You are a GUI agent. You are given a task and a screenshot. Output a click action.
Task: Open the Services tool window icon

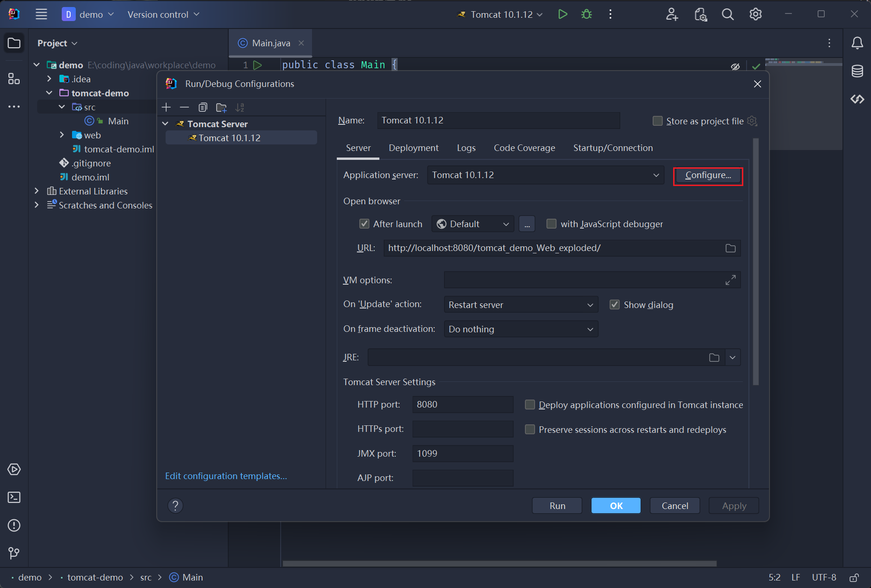14,469
